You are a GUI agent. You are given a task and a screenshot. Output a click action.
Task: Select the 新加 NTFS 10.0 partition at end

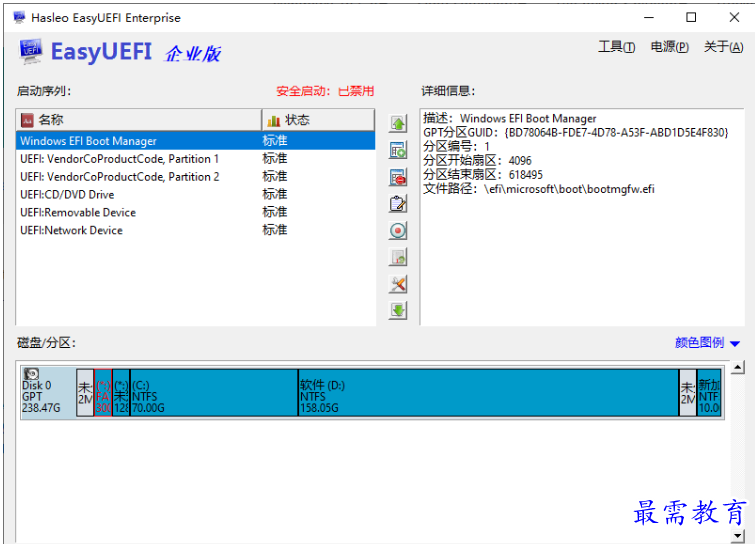(709, 392)
